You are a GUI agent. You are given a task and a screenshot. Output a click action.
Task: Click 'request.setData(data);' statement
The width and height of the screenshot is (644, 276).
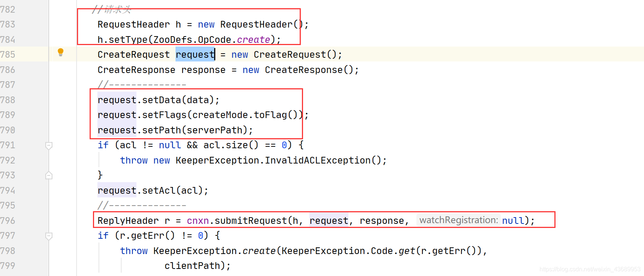[x=158, y=100]
